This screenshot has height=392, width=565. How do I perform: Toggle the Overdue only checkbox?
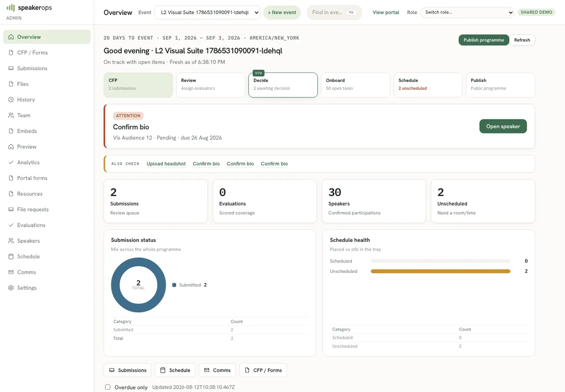tap(108, 387)
